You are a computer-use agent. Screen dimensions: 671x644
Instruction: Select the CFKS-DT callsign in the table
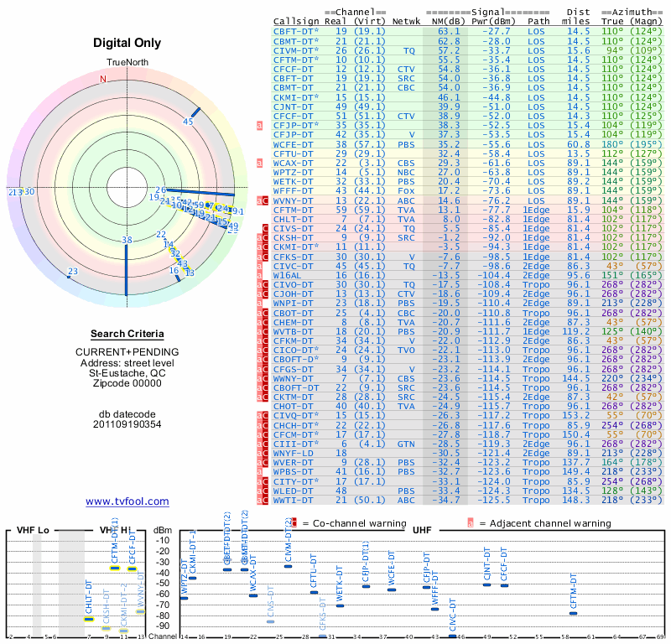pos(293,257)
